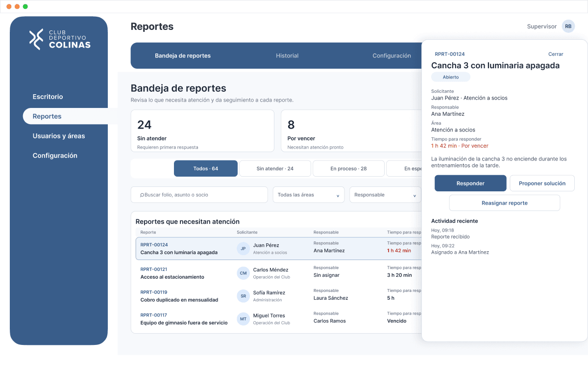Click the 'Carlos Ramos' responsable cell
588x368 pixels.
[x=330, y=321]
